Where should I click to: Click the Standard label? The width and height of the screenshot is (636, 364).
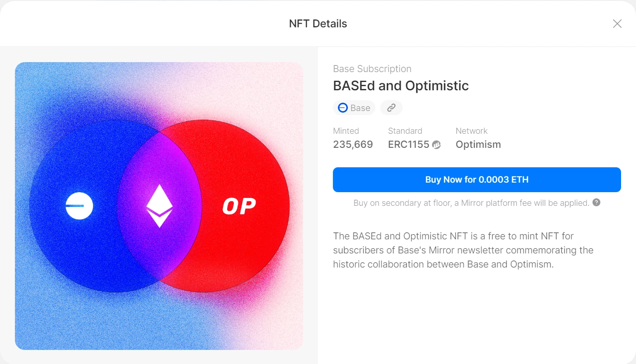[405, 131]
